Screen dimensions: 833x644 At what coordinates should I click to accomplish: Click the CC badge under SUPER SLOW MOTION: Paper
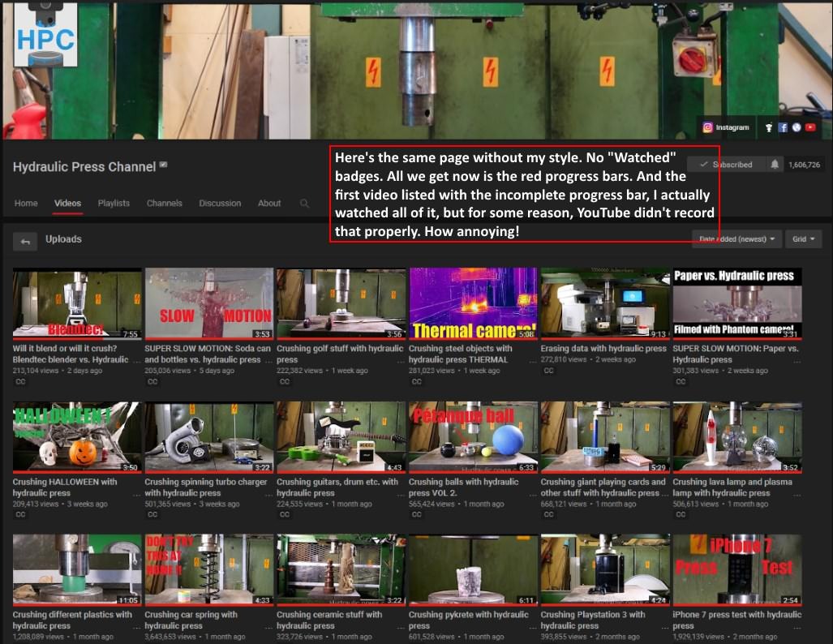click(x=681, y=381)
